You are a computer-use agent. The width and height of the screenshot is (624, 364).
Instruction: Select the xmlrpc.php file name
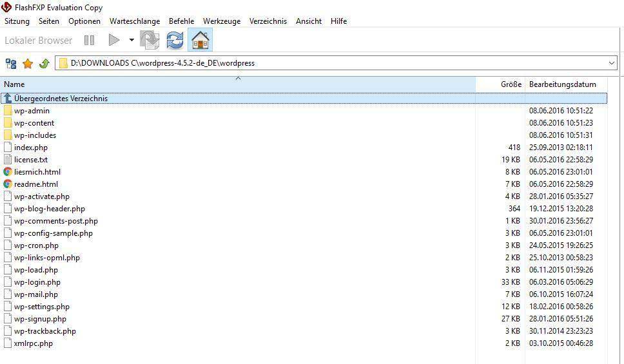point(34,343)
